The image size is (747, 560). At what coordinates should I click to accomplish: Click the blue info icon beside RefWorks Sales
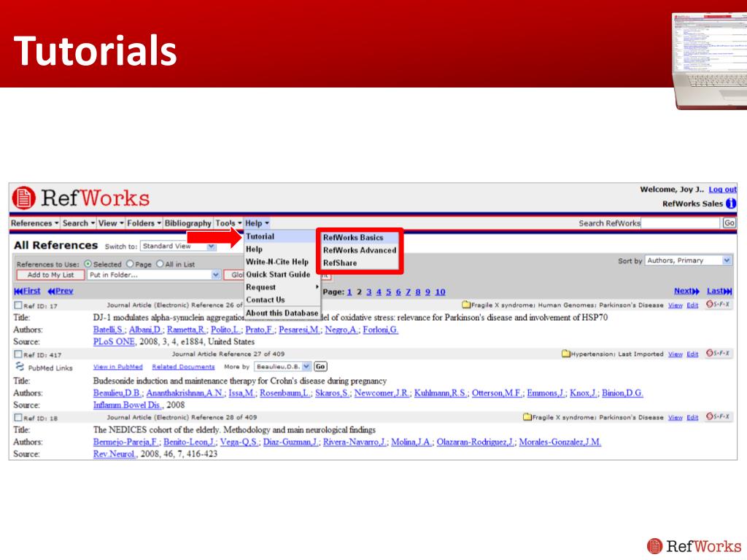[731, 204]
